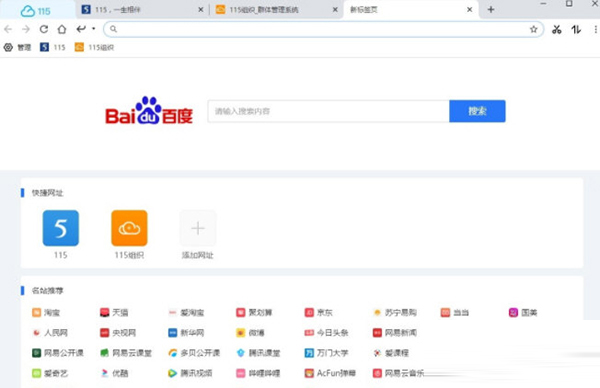This screenshot has height=388, width=600.
Task: Bookmark this page with the star icon
Action: (533, 29)
